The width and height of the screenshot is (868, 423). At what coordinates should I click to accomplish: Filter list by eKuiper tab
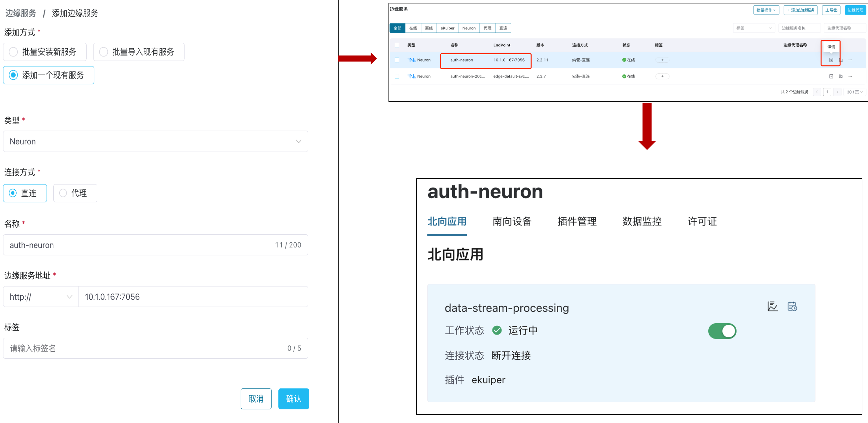pyautogui.click(x=447, y=28)
